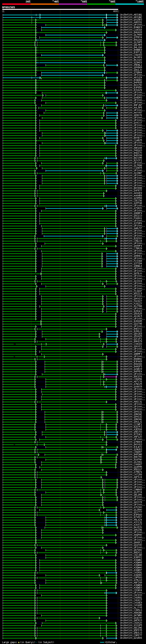The height and width of the screenshot is (644, 146).
Task: Click the UniRef100_Q99KE1 label
Action: (131, 256)
